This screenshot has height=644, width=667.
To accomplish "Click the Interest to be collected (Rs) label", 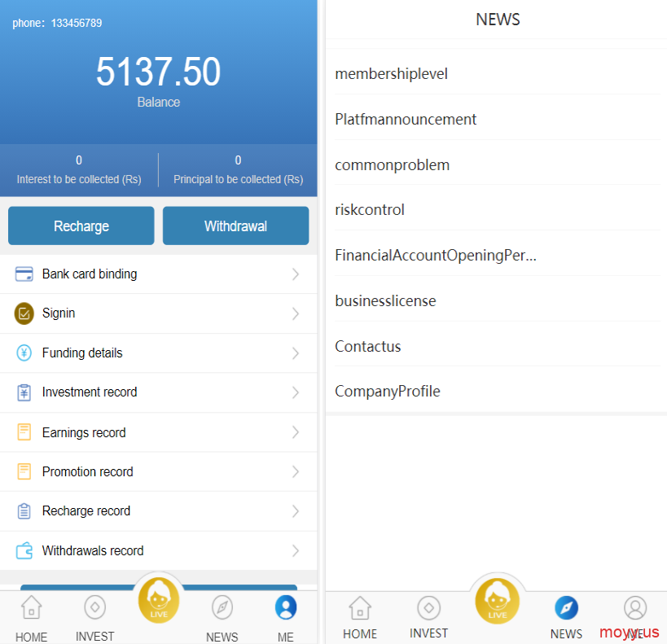I will point(79,179).
